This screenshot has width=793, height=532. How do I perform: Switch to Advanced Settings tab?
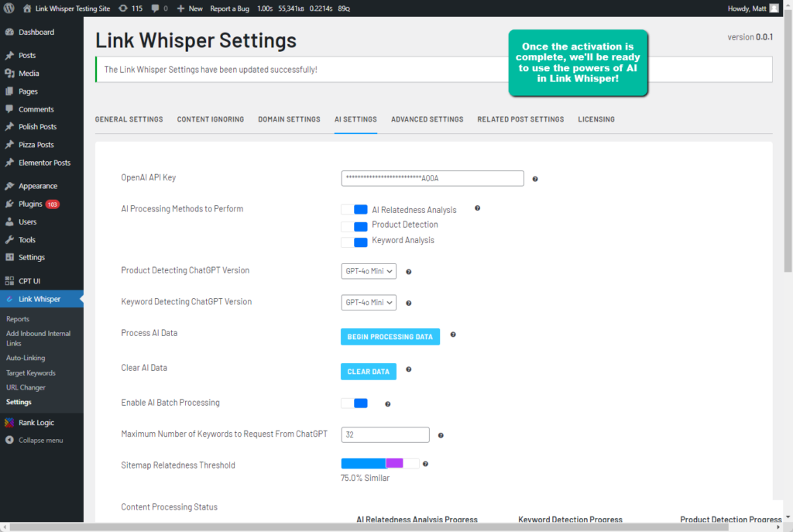click(427, 119)
